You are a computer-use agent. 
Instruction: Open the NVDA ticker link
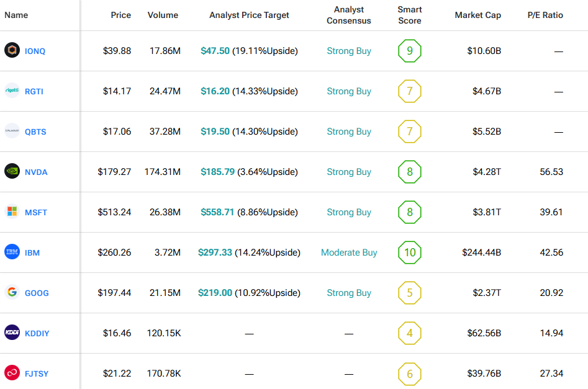pos(36,172)
